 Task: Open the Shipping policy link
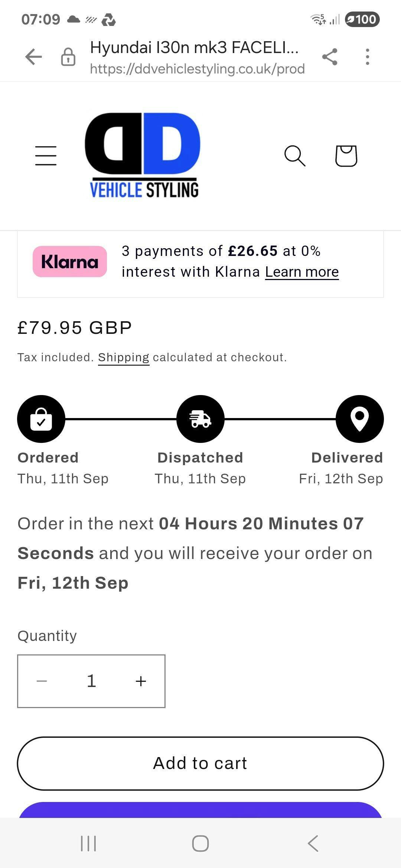[124, 357]
